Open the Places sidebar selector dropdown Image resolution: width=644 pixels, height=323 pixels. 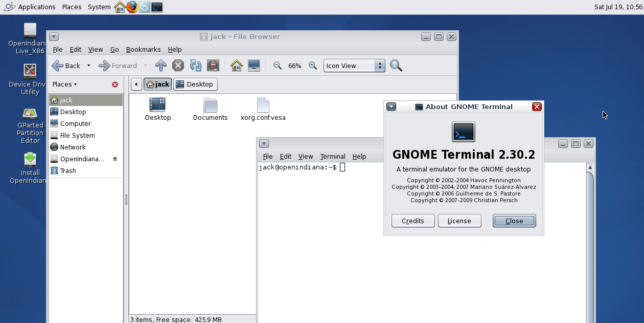coord(64,84)
